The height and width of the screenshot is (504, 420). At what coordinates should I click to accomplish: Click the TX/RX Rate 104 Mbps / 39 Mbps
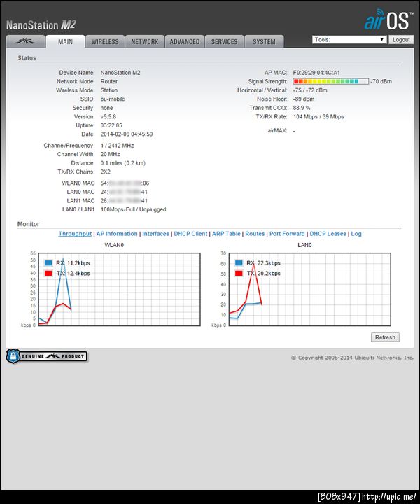(x=318, y=116)
